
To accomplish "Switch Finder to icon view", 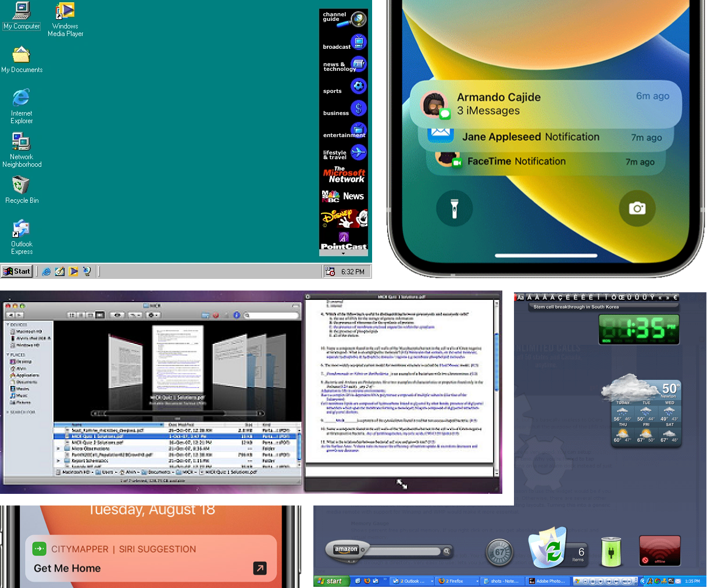I will point(72,315).
